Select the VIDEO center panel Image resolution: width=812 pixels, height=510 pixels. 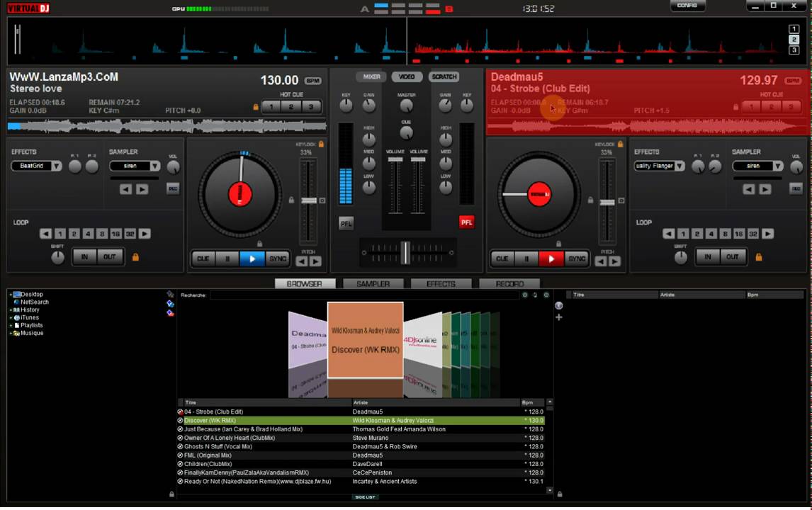point(407,76)
